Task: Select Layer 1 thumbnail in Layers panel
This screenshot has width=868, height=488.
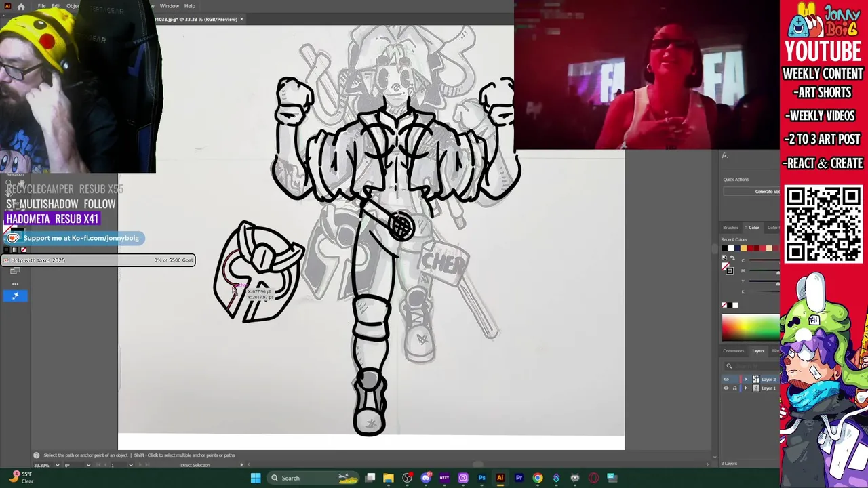Action: pyautogui.click(x=756, y=388)
